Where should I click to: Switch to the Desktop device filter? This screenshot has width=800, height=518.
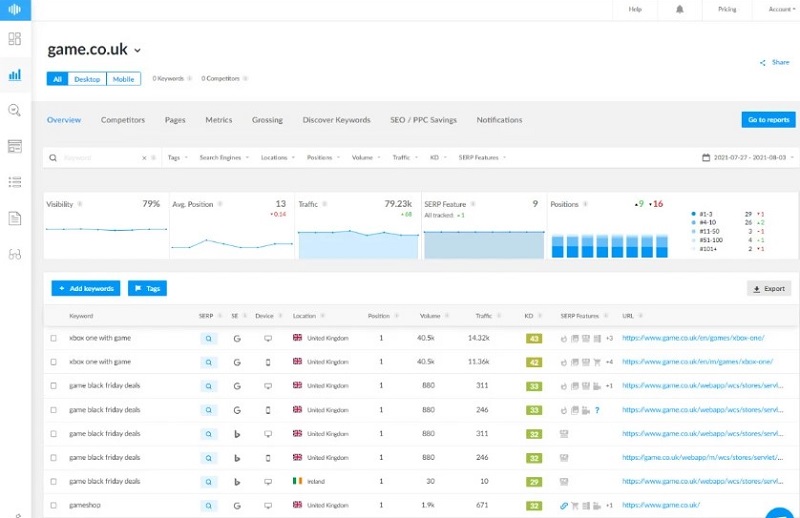click(87, 79)
